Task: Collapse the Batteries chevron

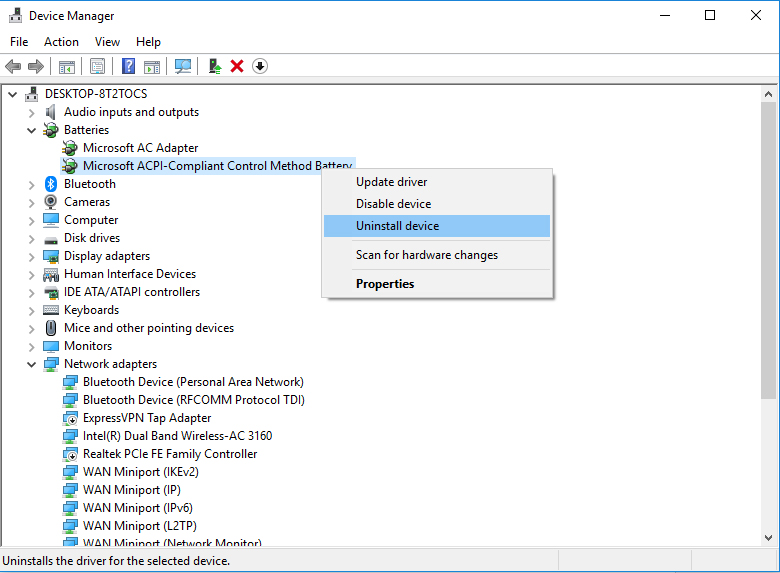Action: click(x=32, y=130)
